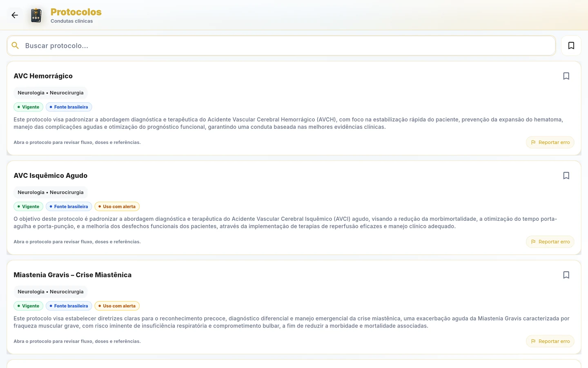This screenshot has height=368, width=588.
Task: Click the search magnifier icon
Action: point(15,45)
